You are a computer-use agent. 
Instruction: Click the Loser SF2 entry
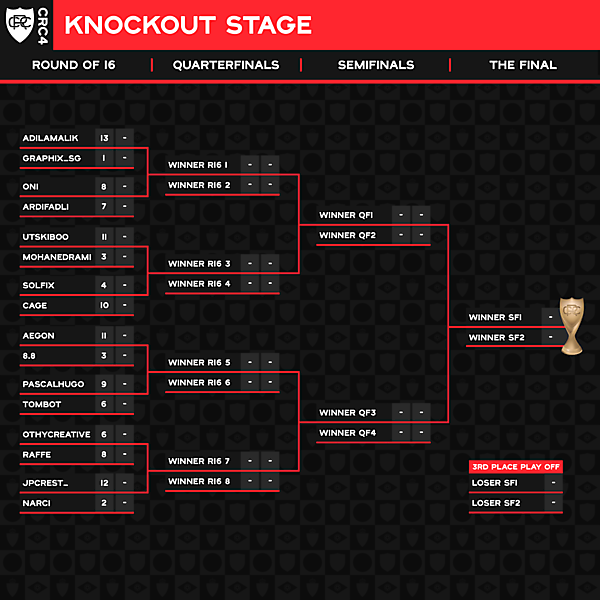(496, 503)
